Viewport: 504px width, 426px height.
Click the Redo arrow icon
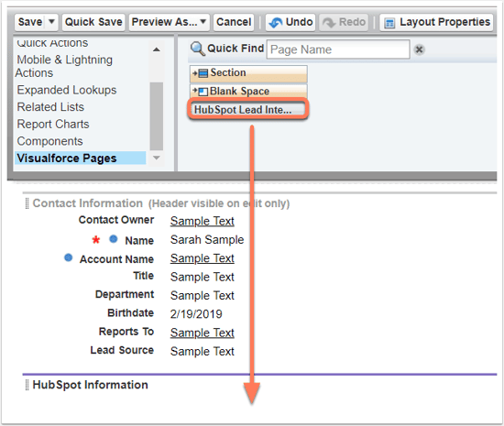point(329,23)
